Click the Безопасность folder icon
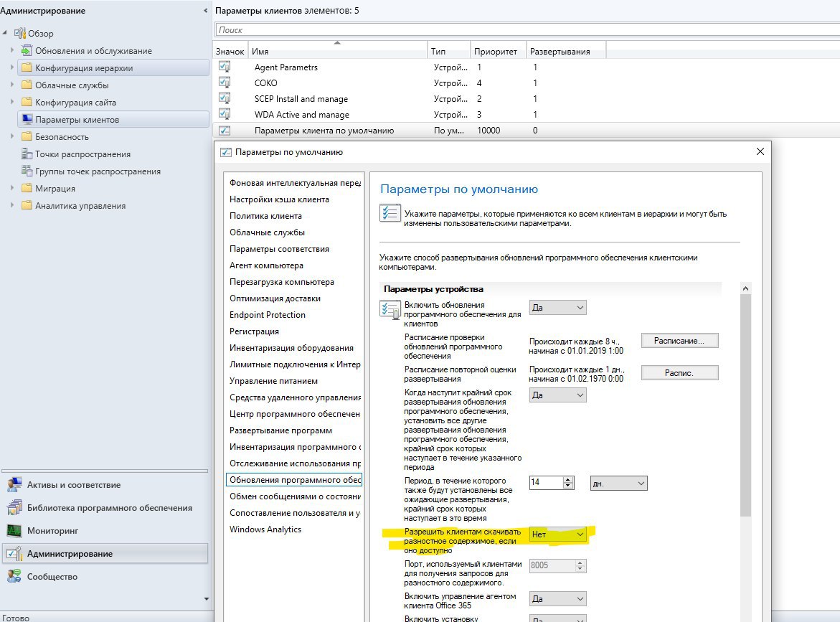The height and width of the screenshot is (622, 840). [x=27, y=136]
